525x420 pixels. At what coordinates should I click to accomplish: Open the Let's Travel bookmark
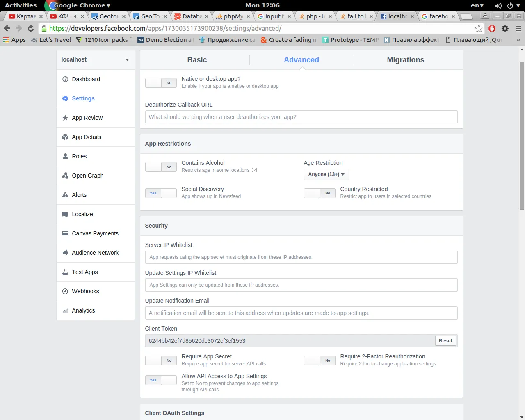coord(51,40)
